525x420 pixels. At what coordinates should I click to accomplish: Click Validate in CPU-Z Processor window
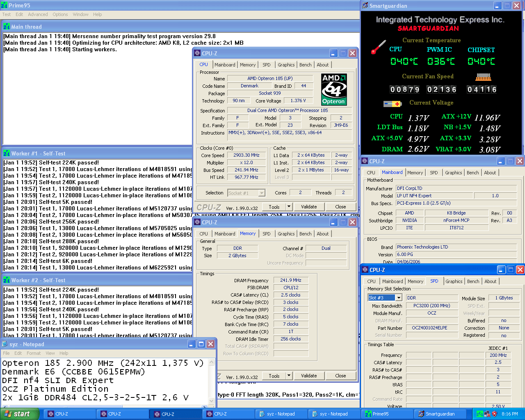tap(309, 207)
